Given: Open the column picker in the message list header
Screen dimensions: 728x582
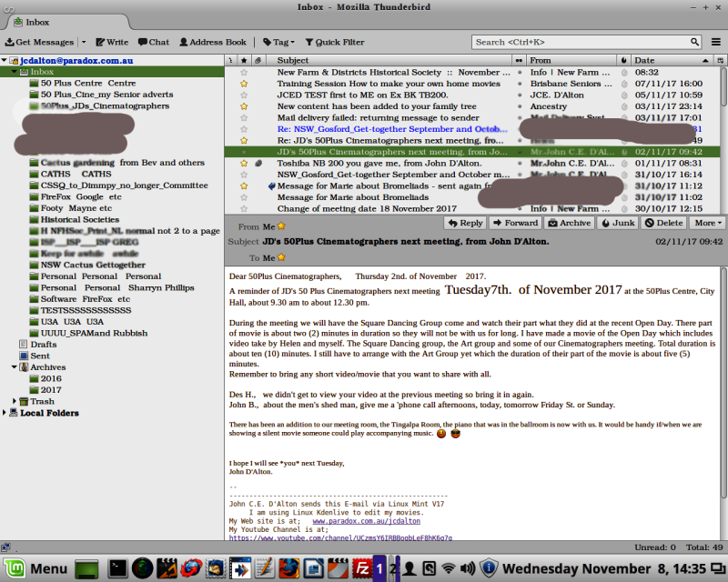Looking at the screenshot, I should [x=720, y=60].
